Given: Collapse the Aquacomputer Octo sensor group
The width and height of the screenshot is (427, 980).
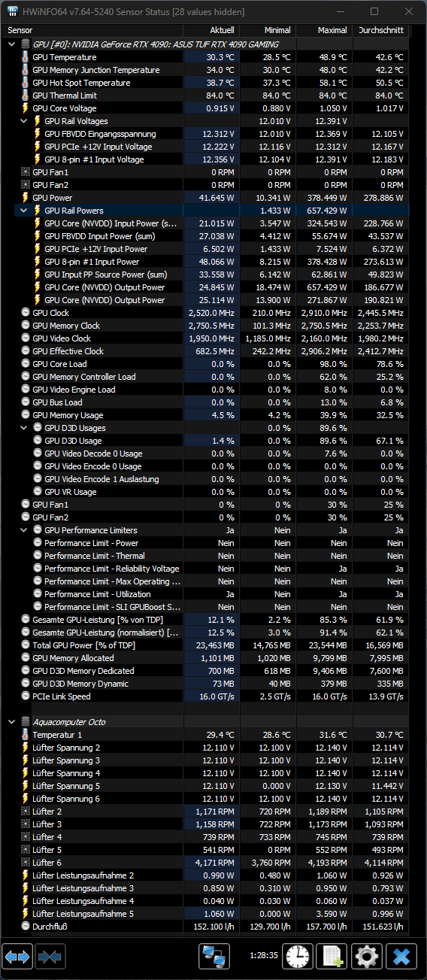Looking at the screenshot, I should 12,722.
